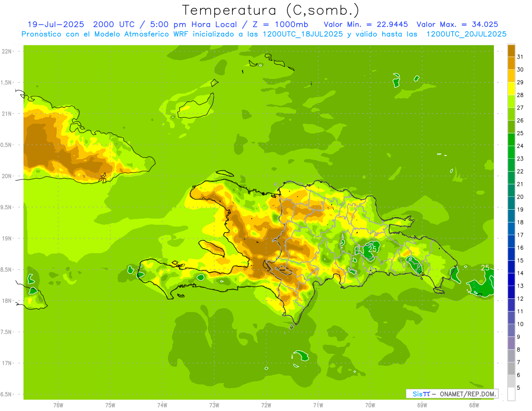The width and height of the screenshot is (532, 411).
Task: Click the "25" contour label over central Dominican Republic
Action: pyautogui.click(x=372, y=249)
